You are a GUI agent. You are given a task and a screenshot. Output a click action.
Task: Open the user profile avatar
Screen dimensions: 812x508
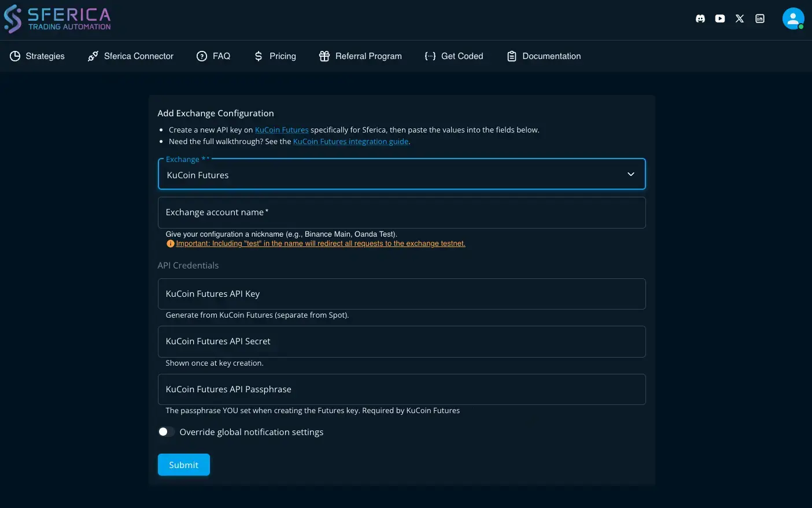click(x=793, y=19)
